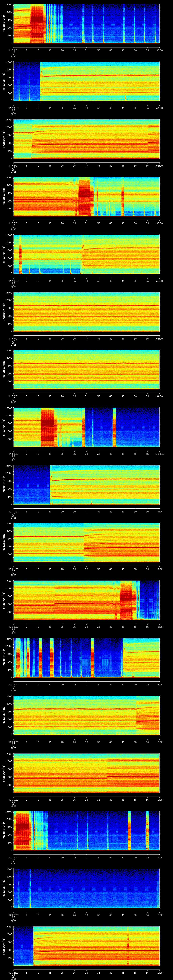The image size is (173, 980).
Task: Click the 9:00 end-of-axis time label
Action: (160, 972)
